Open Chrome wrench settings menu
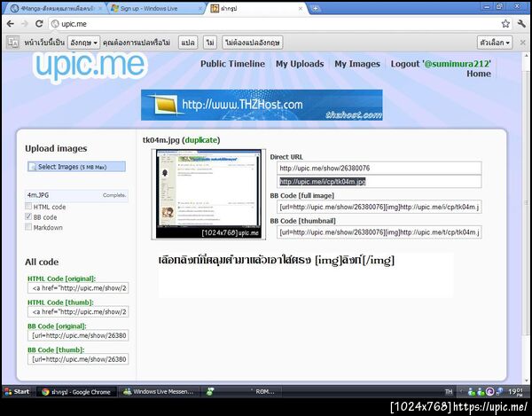Screen dimensions: 532x416 [521, 24]
